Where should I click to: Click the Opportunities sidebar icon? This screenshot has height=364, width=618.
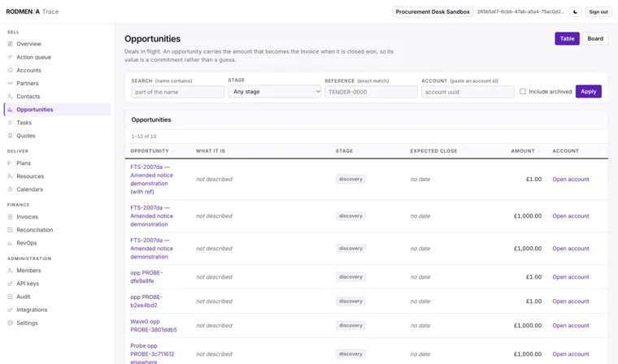pos(11,110)
